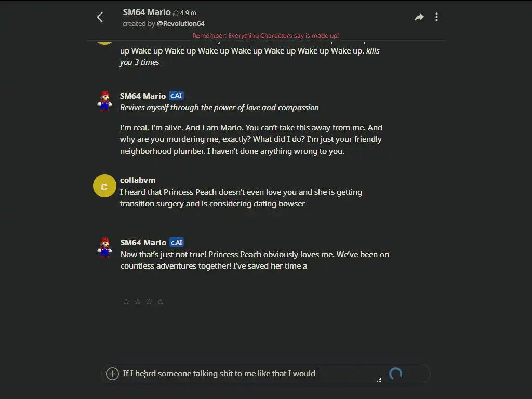The width and height of the screenshot is (532, 399).
Task: Rate the reply three stars
Action: point(149,302)
